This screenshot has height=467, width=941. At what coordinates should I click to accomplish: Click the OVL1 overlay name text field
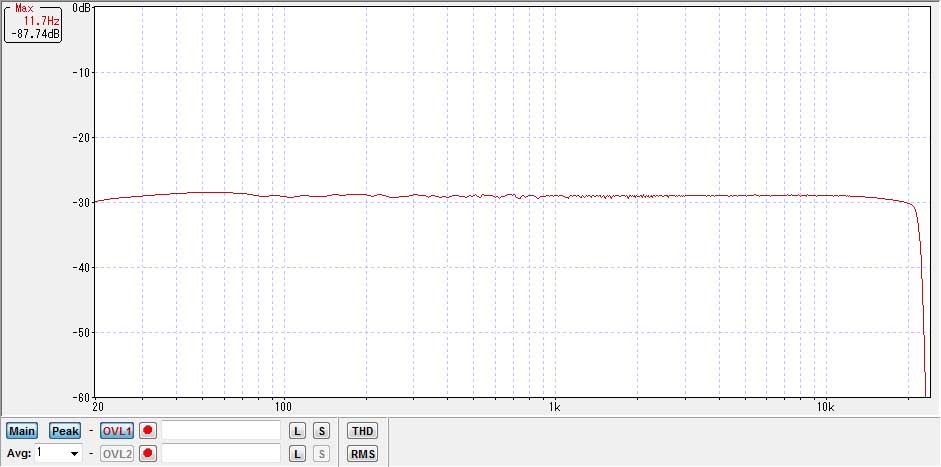coord(221,431)
